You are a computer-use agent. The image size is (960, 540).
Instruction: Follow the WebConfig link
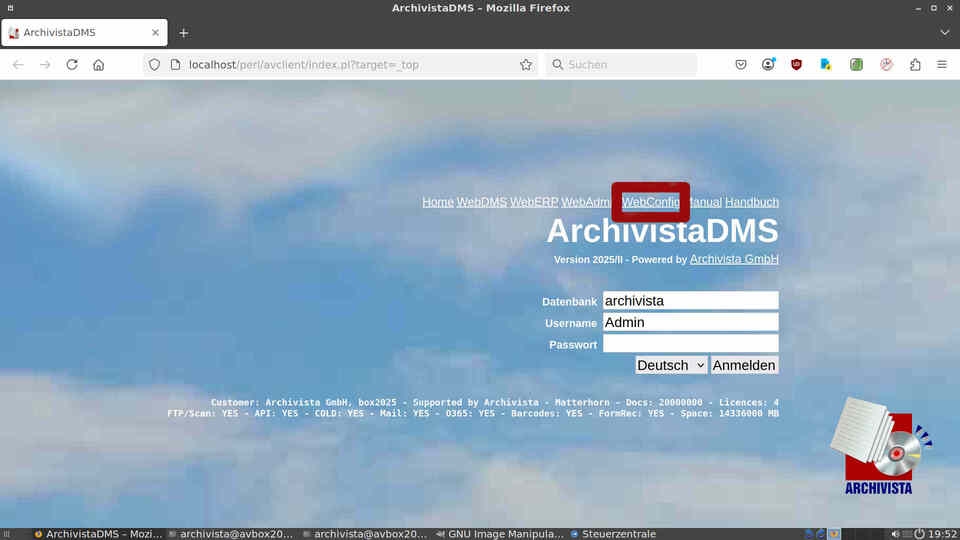coord(651,202)
